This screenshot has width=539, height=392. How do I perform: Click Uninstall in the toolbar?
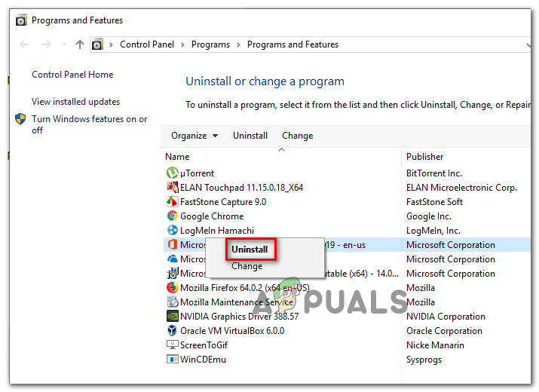coord(250,136)
